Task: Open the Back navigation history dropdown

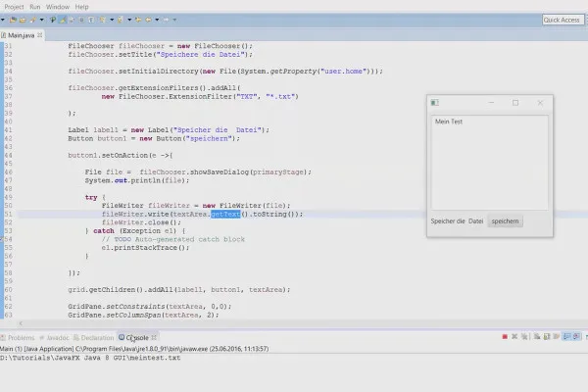Action: click(157, 20)
